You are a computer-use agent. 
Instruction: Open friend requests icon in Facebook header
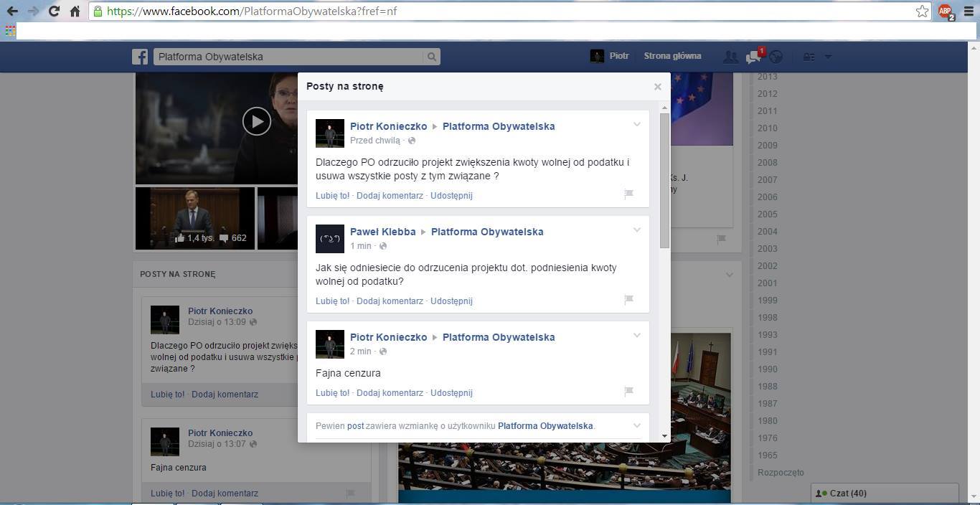coord(730,57)
